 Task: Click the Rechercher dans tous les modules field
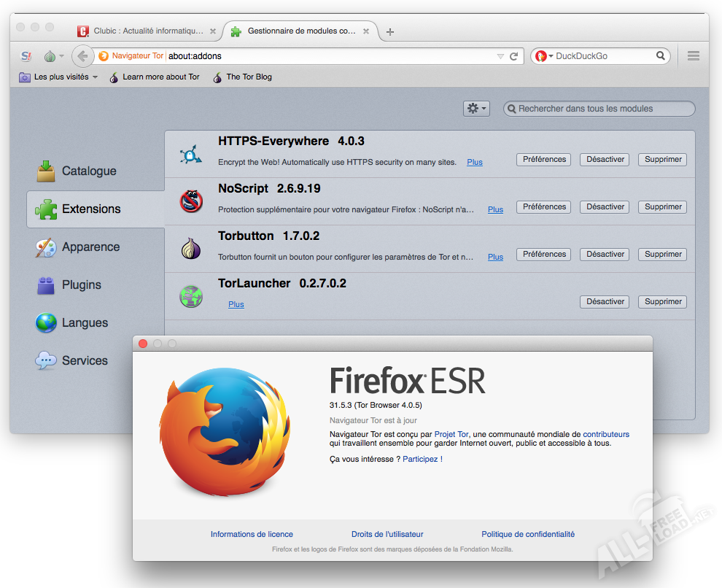pos(602,109)
